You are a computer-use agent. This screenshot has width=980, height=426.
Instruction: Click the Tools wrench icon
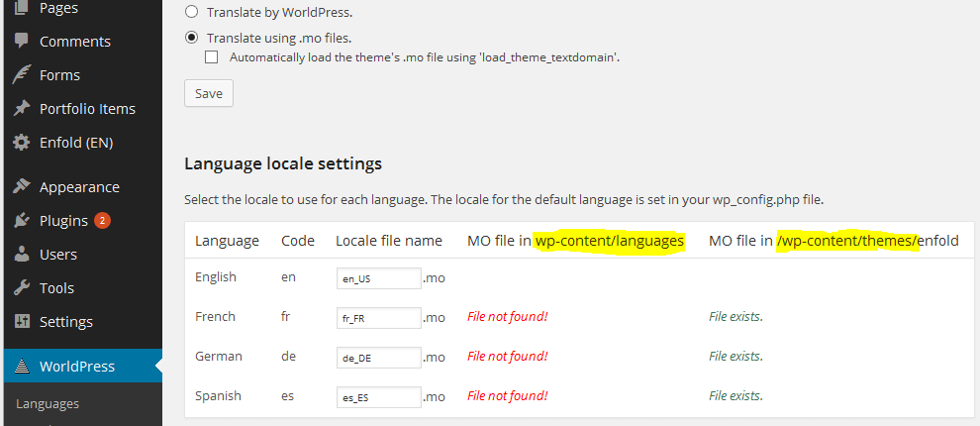pos(21,288)
